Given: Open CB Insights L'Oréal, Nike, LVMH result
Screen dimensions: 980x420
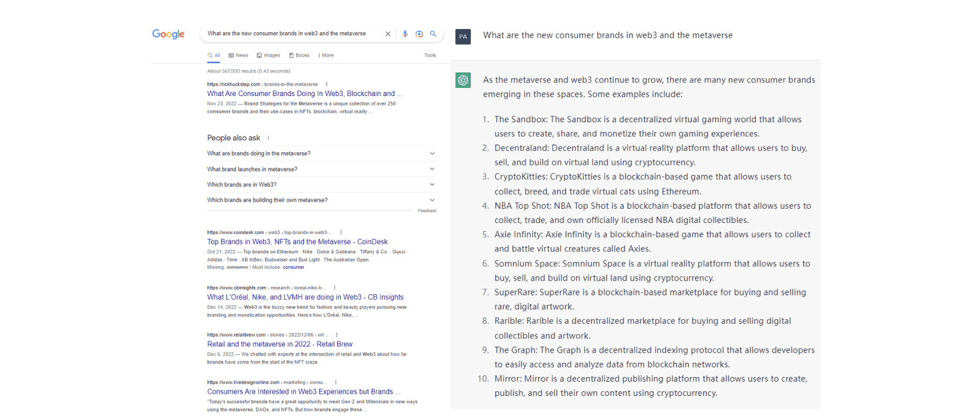Looking at the screenshot, I should coord(305,297).
